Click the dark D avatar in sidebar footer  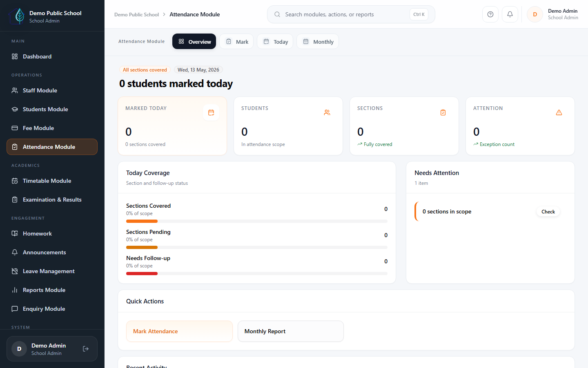click(19, 349)
